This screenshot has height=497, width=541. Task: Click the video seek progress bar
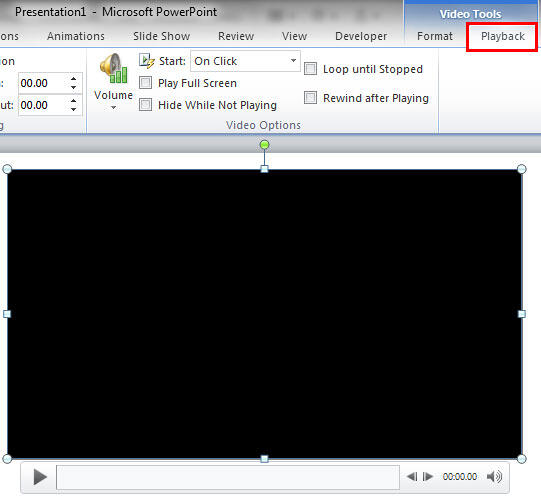tap(228, 477)
